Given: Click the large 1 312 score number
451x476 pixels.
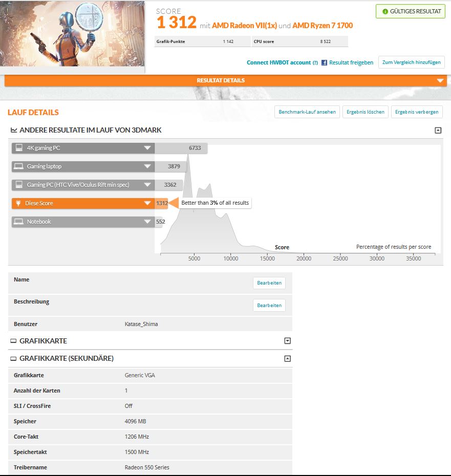Looking at the screenshot, I should tap(177, 23).
